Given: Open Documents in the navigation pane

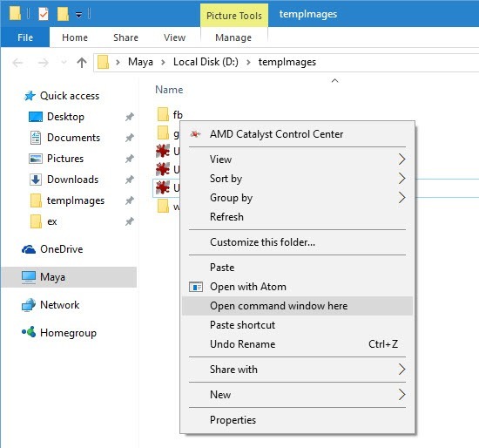Looking at the screenshot, I should point(74,138).
